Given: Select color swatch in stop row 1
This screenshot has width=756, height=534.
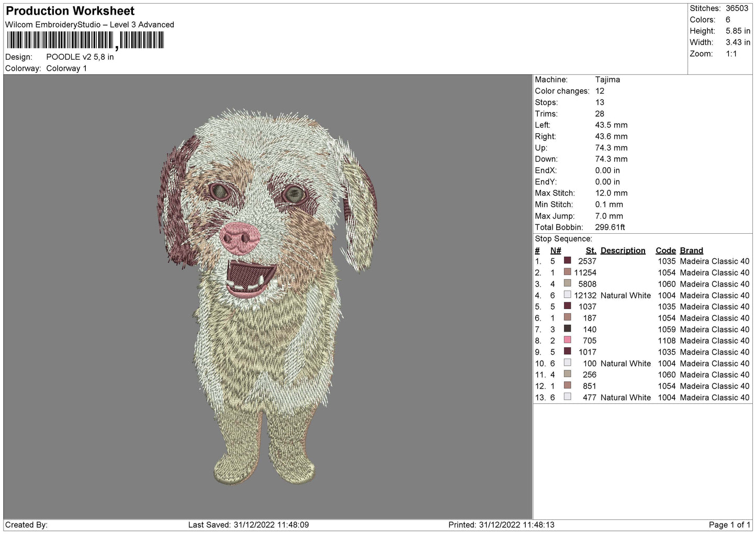Looking at the screenshot, I should (567, 260).
